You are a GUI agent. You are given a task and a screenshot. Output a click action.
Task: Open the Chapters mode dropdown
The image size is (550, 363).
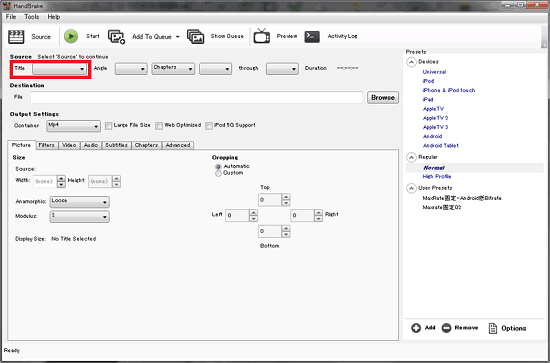tap(173, 68)
